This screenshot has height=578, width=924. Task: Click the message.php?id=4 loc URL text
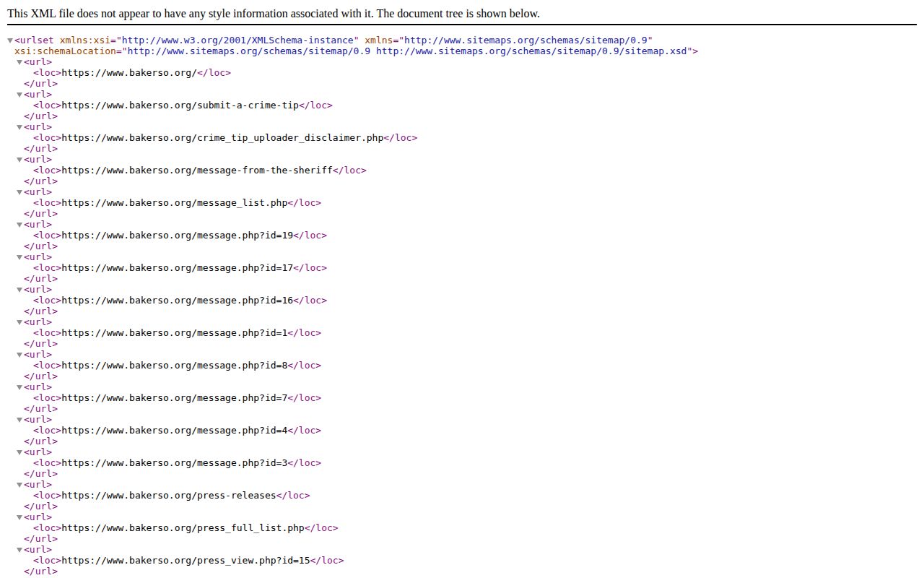(175, 431)
